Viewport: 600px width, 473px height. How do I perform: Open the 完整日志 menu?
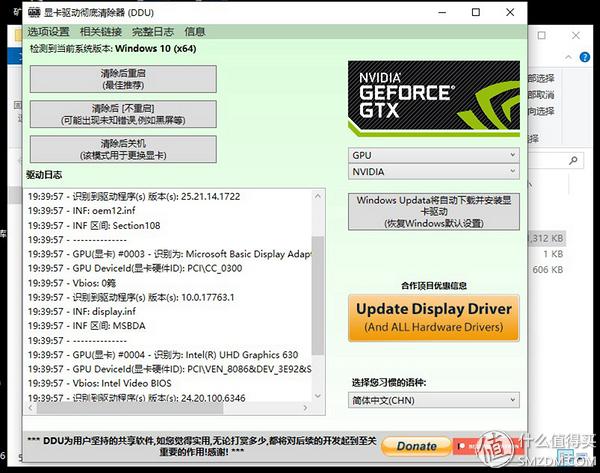pyautogui.click(x=153, y=32)
